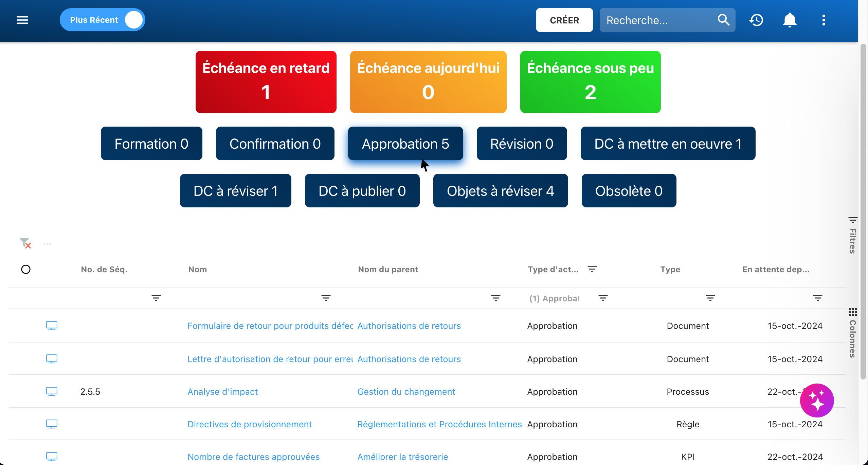
Task: Click monitor icon beside Analyse d'impact row
Action: [x=52, y=392]
